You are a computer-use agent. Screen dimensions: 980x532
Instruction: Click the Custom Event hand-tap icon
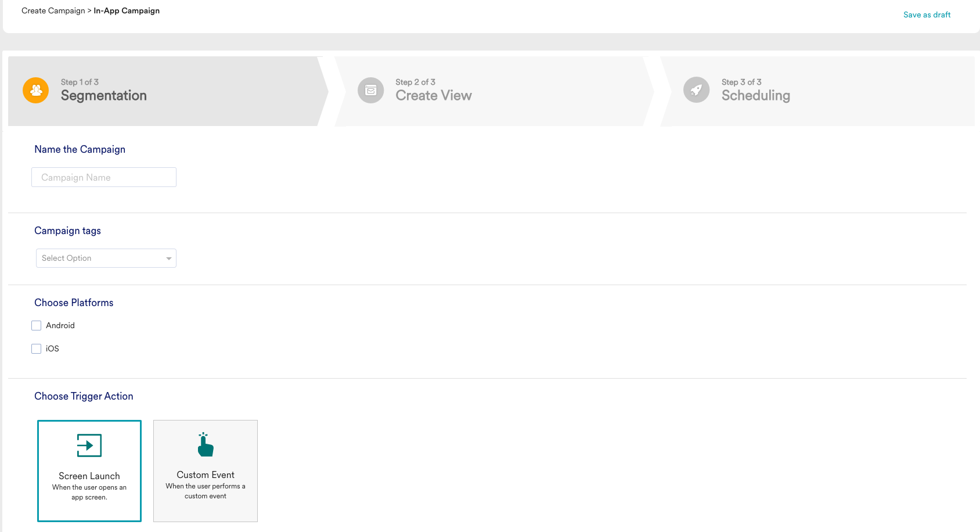tap(206, 445)
